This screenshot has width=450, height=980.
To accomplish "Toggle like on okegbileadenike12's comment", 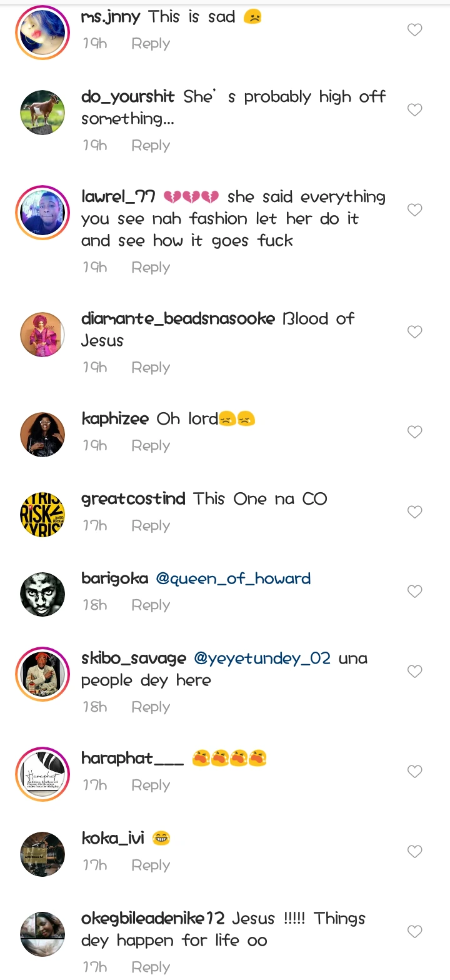I will [415, 932].
